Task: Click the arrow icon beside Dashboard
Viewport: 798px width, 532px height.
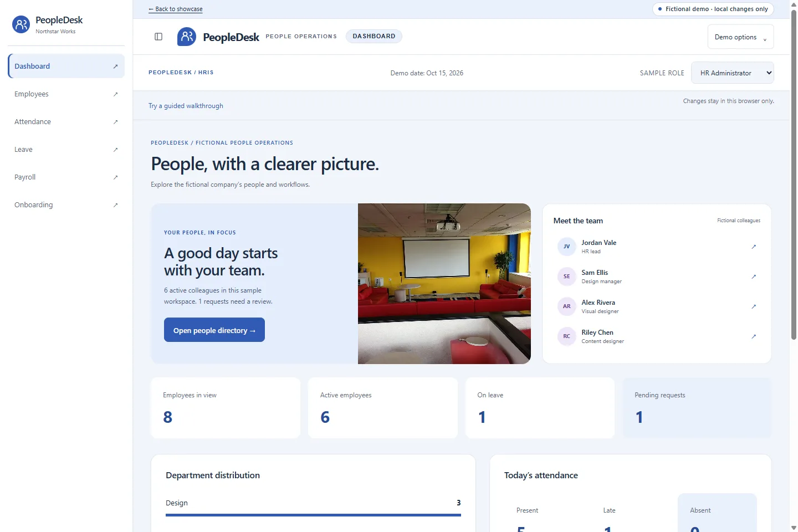Action: click(115, 66)
